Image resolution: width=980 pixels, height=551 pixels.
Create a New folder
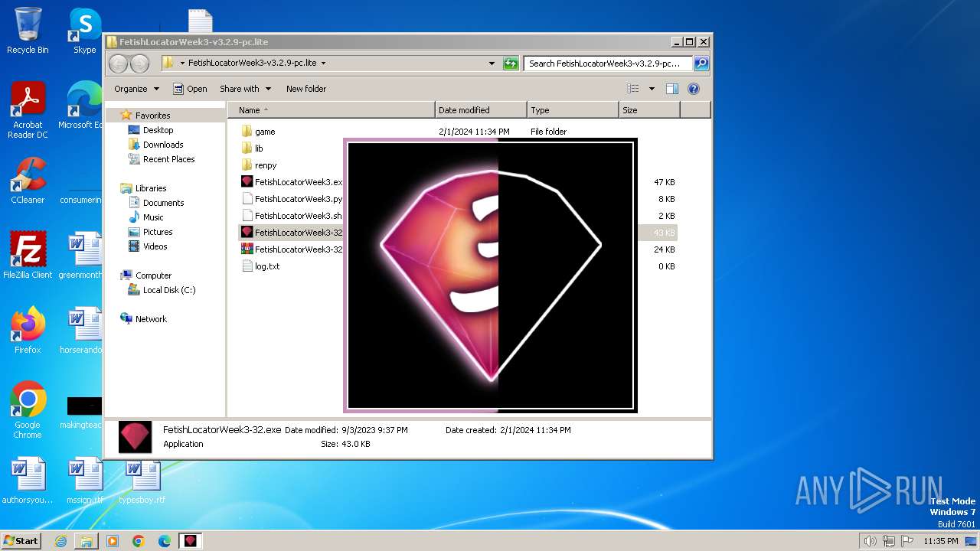pos(306,89)
